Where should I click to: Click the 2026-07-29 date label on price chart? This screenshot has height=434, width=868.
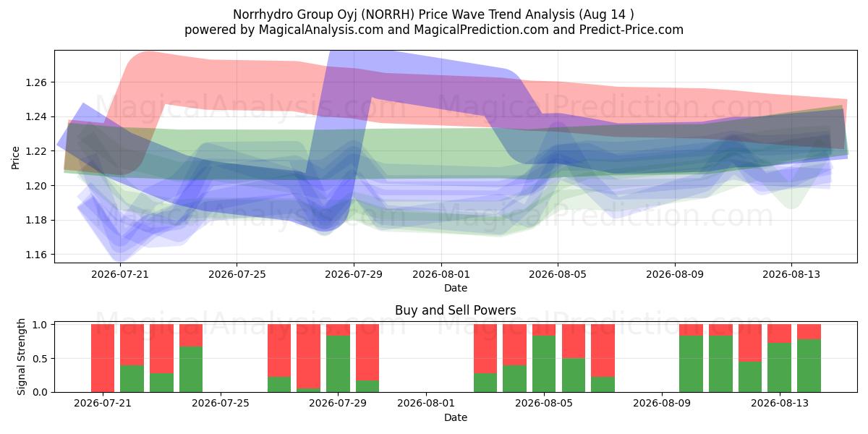coord(354,274)
